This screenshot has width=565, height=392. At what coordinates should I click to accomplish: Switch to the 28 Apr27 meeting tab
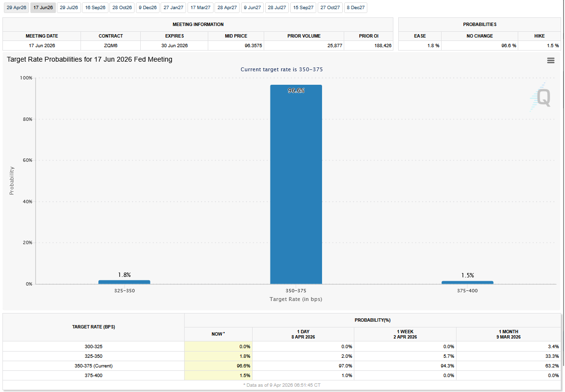[x=227, y=8]
